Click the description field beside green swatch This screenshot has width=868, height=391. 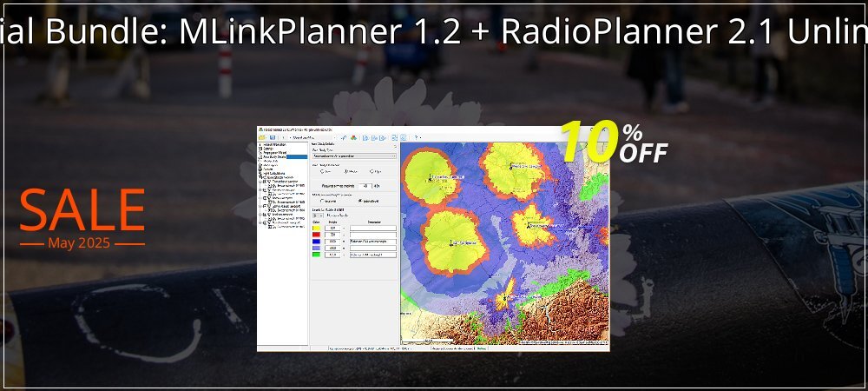click(373, 255)
